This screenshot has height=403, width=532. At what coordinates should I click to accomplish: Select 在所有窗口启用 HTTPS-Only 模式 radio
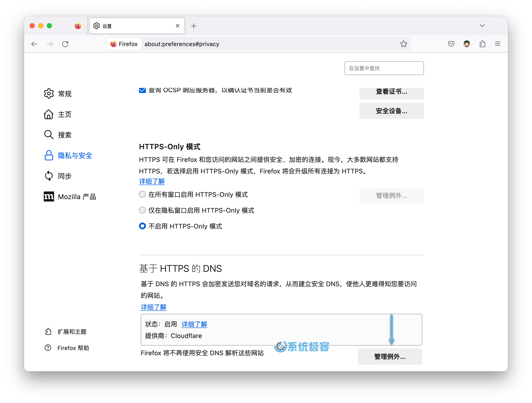[142, 194]
